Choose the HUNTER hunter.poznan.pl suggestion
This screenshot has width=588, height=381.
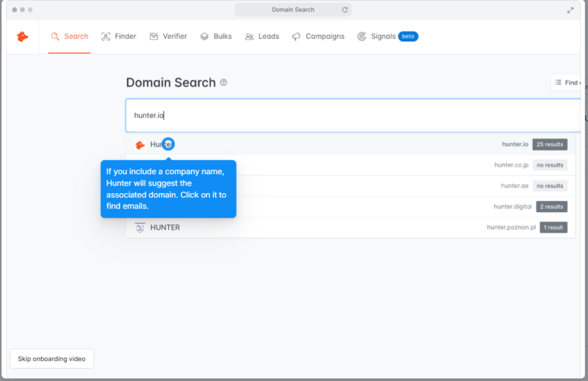coord(351,228)
